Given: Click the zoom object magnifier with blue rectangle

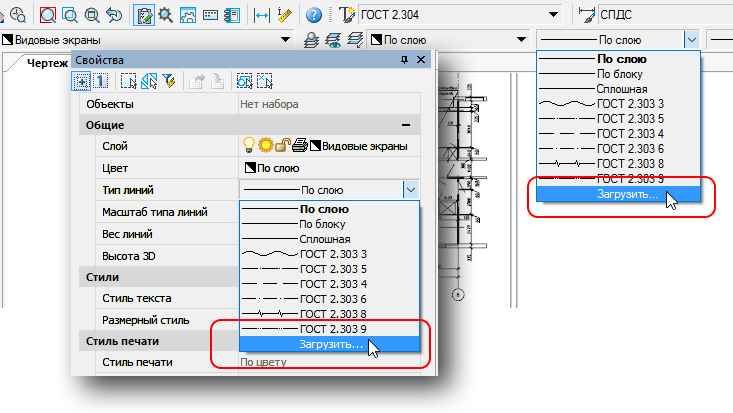Looking at the screenshot, I should (70, 15).
